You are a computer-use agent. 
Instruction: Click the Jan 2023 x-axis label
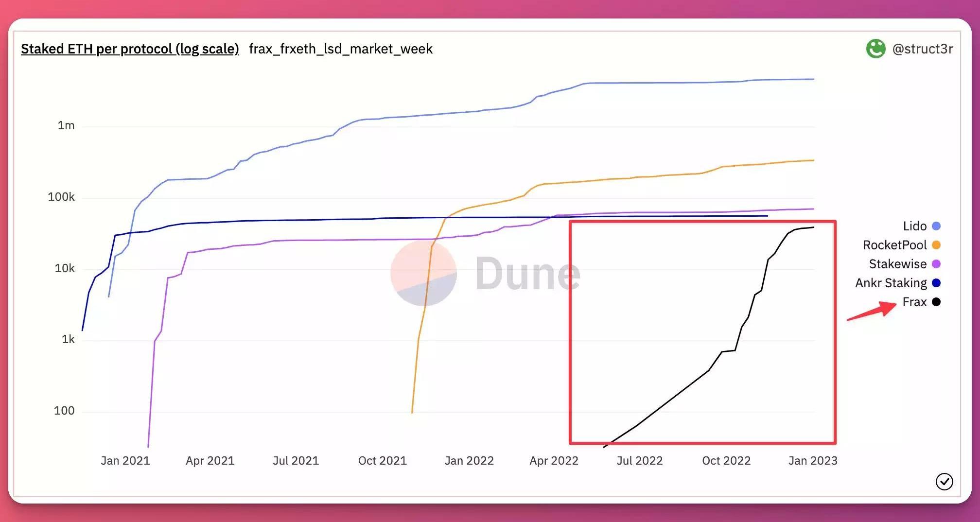click(x=812, y=460)
